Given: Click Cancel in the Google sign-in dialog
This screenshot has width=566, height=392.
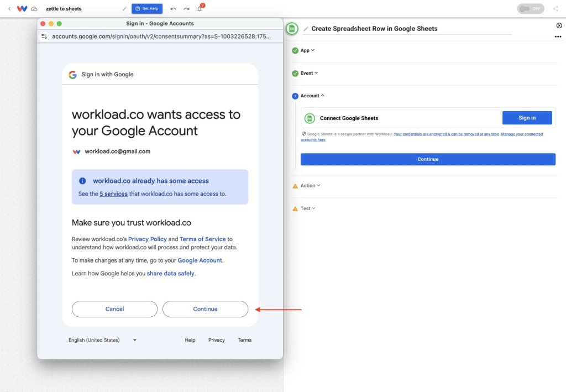Looking at the screenshot, I should 114,309.
